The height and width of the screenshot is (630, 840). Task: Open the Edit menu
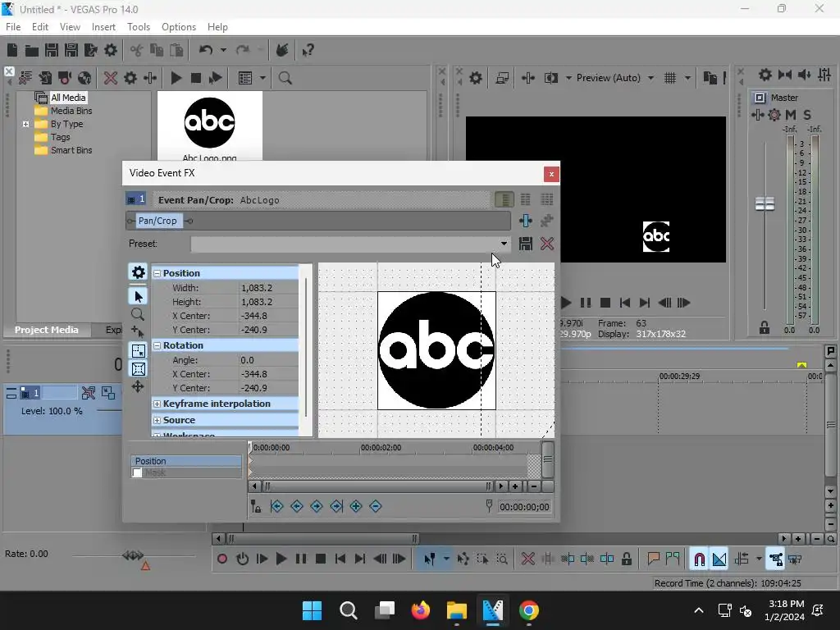[40, 27]
